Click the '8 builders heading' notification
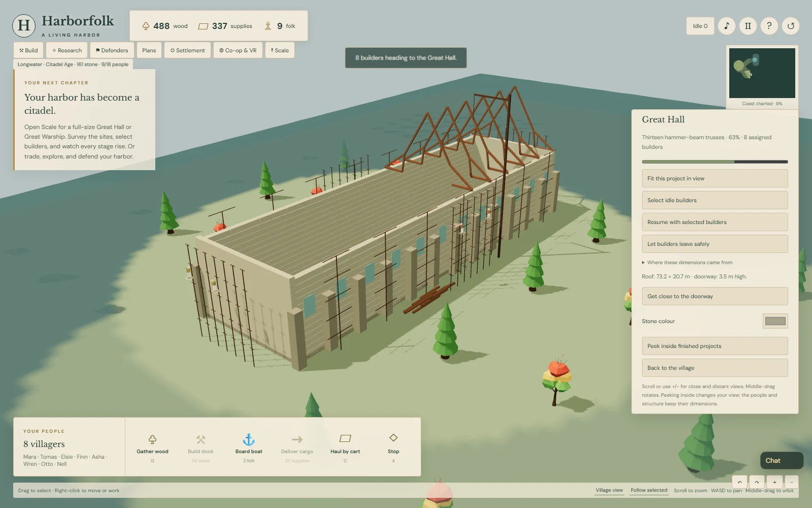Screen dimensions: 812x508 [405, 58]
